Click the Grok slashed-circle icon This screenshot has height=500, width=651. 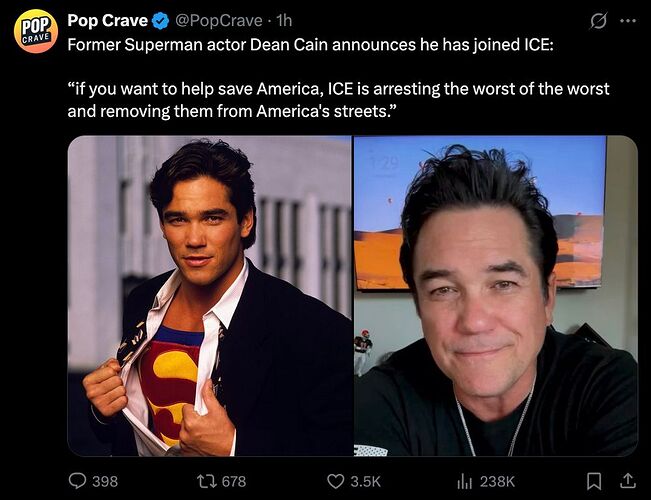click(598, 21)
